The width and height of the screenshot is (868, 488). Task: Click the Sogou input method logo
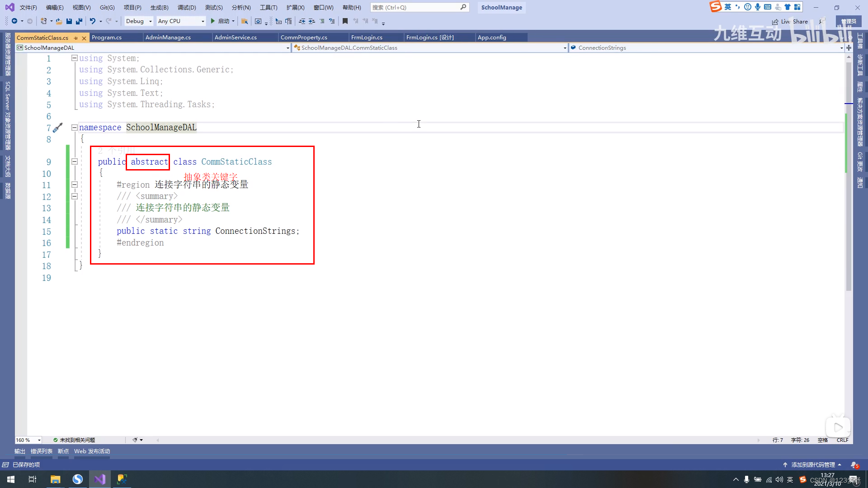[716, 7]
